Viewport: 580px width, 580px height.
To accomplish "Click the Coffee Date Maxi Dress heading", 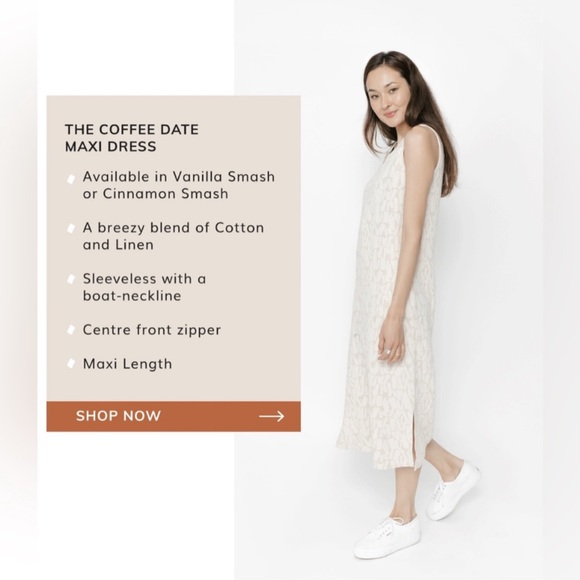I will click(132, 138).
